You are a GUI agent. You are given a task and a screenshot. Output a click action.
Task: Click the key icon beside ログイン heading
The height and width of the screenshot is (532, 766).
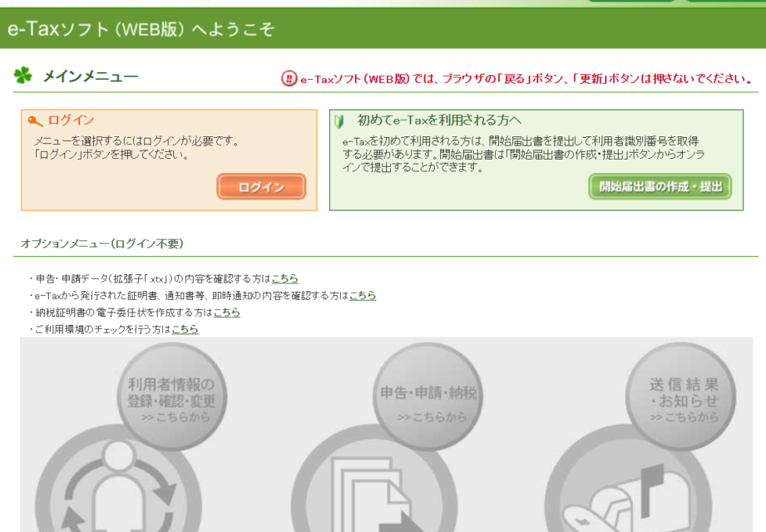click(35, 121)
